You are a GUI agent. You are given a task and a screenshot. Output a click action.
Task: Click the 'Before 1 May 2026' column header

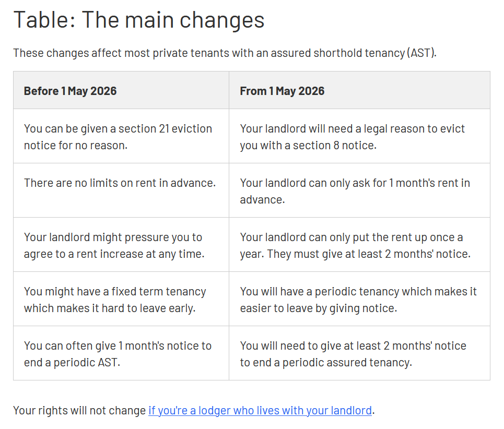pyautogui.click(x=70, y=91)
